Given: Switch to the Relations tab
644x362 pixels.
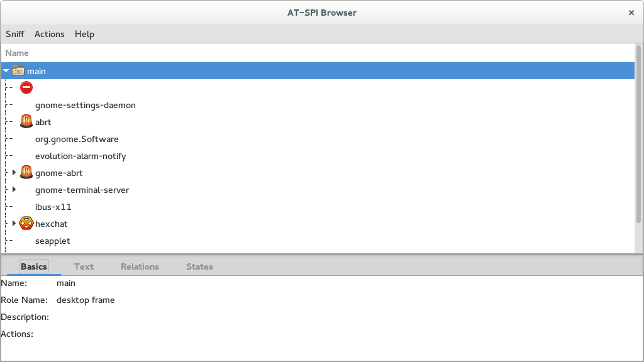Looking at the screenshot, I should click(x=140, y=266).
